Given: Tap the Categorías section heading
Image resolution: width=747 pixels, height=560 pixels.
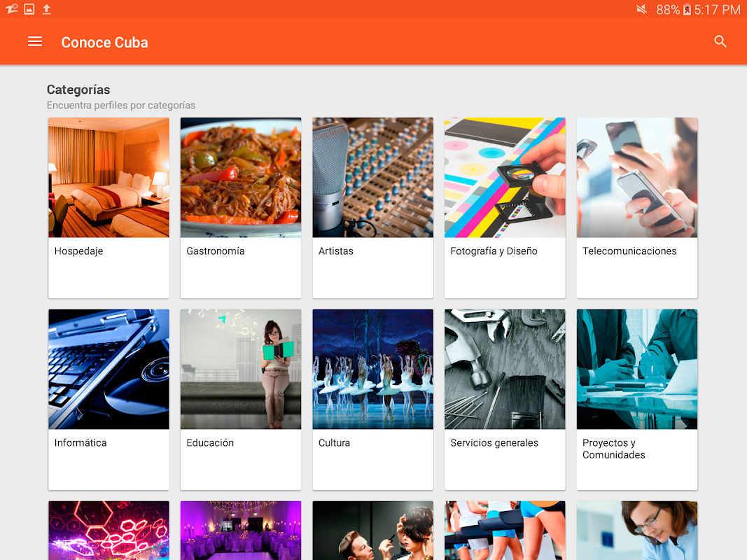Looking at the screenshot, I should [x=78, y=90].
